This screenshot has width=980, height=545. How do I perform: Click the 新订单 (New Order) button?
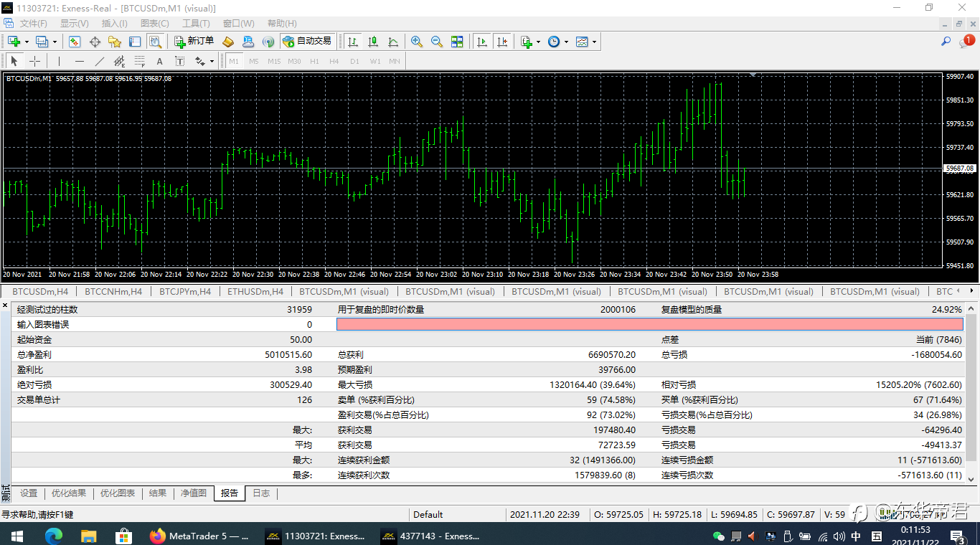[194, 42]
